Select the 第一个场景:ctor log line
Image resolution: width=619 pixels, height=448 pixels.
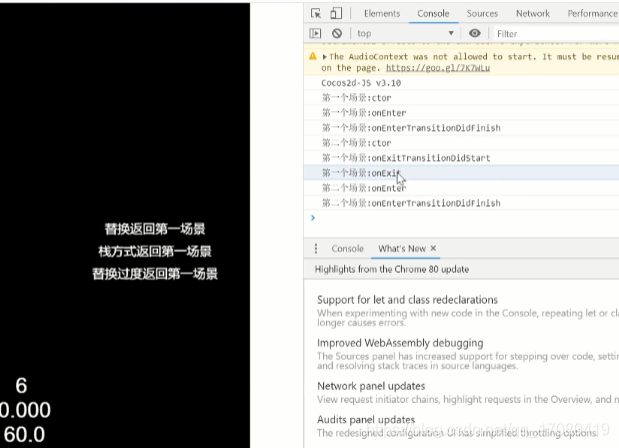[461, 98]
